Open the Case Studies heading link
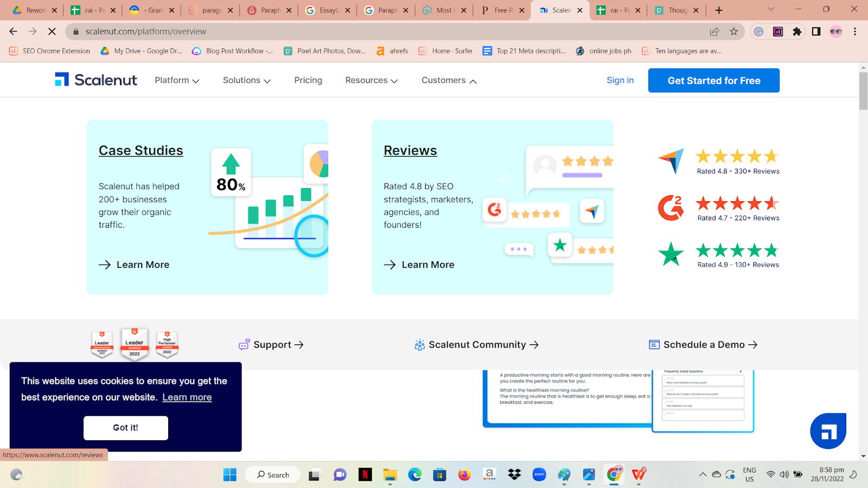868x488 pixels. [x=141, y=150]
